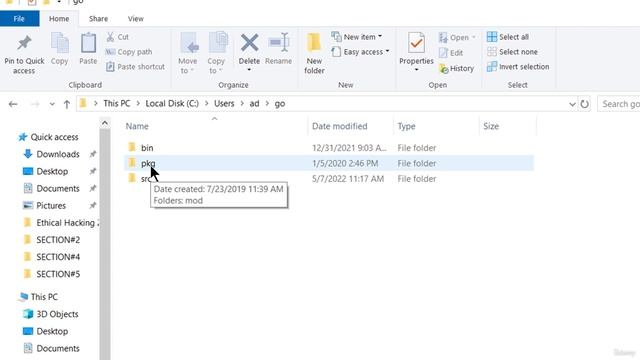Viewport: 640px width, 360px height.
Task: Open pinned Documents in Quick access
Action: click(58, 189)
